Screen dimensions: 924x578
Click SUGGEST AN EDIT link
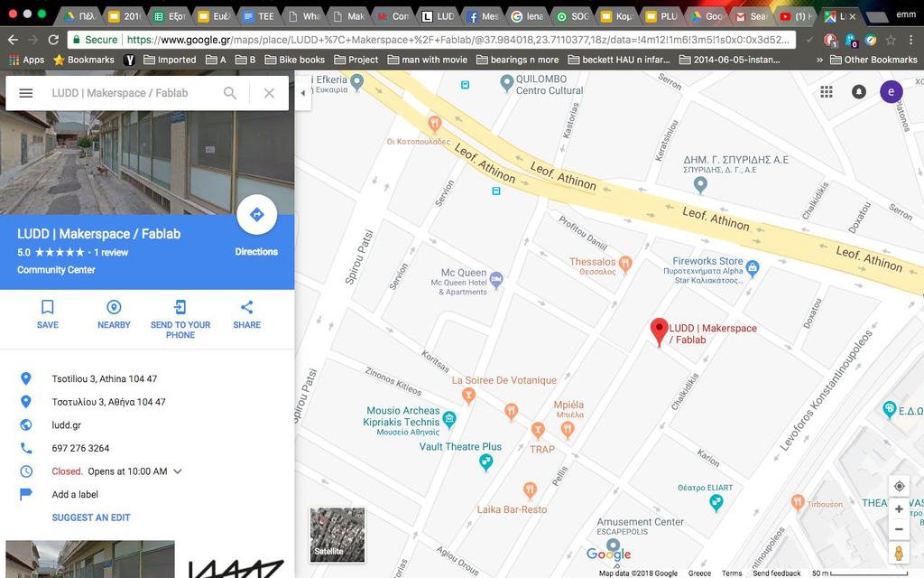[91, 517]
